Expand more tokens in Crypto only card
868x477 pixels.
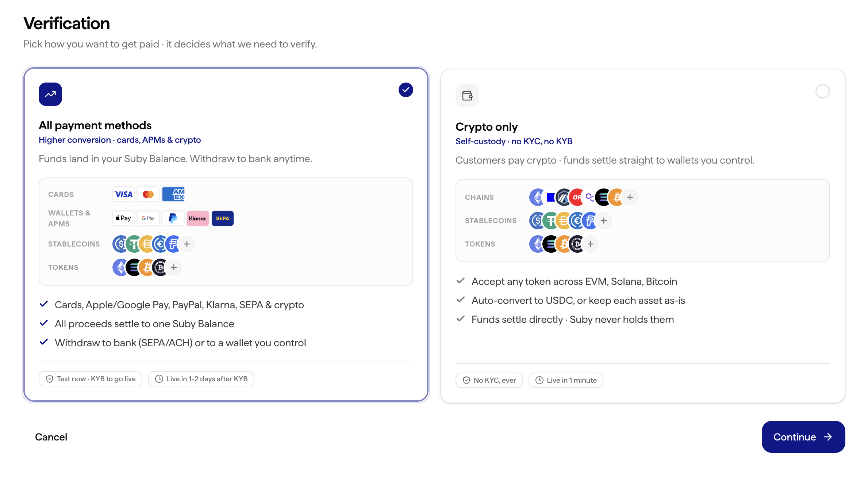pyautogui.click(x=591, y=244)
